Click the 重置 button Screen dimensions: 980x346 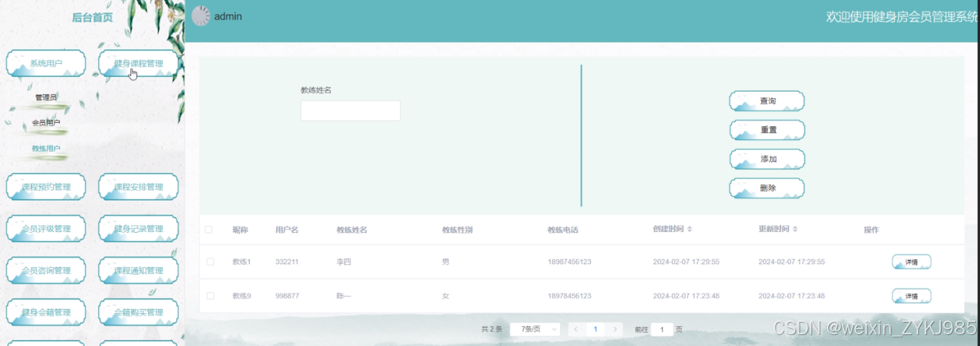coord(767,130)
